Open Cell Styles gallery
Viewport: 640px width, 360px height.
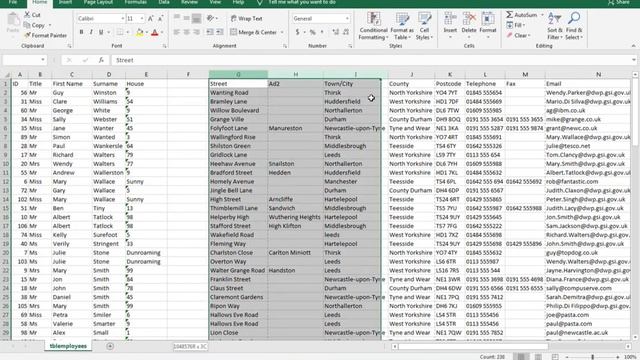coord(424,26)
